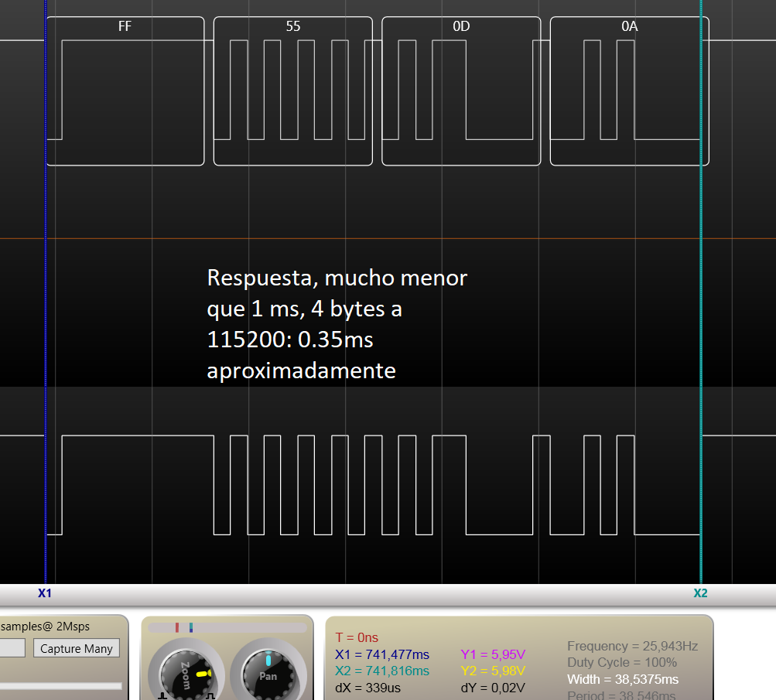Click the red marker in overview strip
This screenshot has width=776, height=700.
click(176, 628)
